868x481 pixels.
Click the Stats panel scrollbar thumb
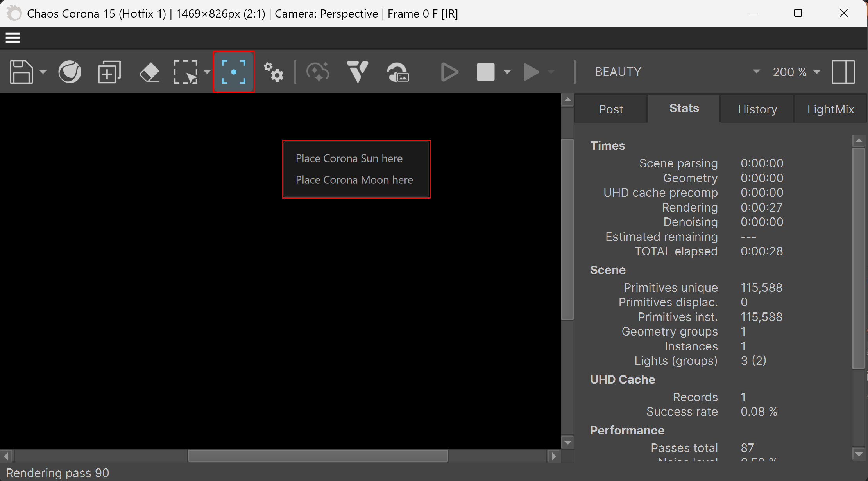(x=859, y=258)
